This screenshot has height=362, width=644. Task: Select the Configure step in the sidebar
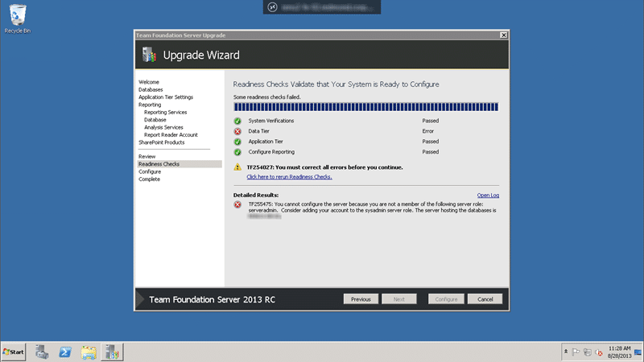pyautogui.click(x=150, y=171)
